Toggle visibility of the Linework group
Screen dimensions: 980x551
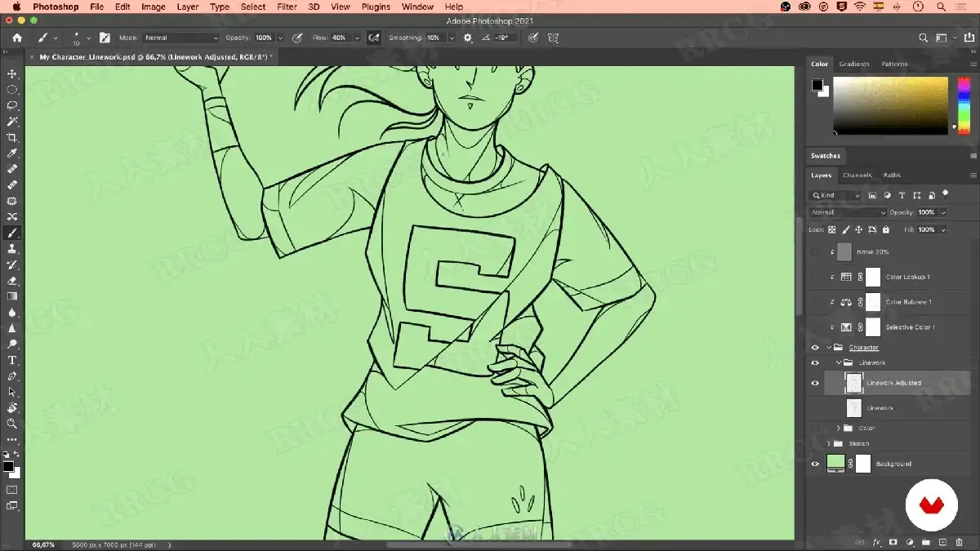click(x=814, y=362)
